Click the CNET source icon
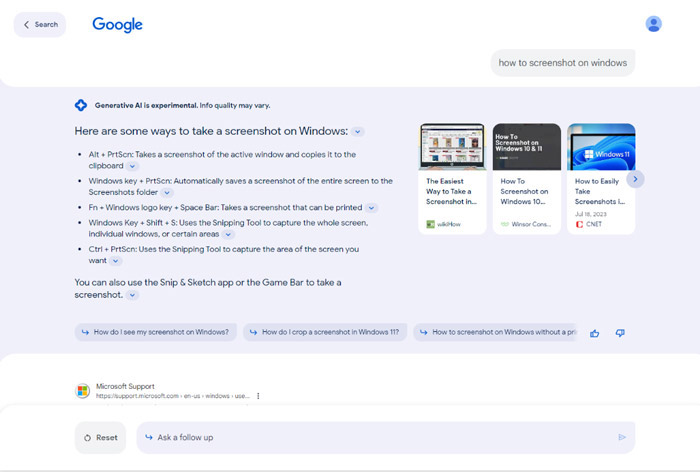Viewport: 700px width, 472px height. 579,224
